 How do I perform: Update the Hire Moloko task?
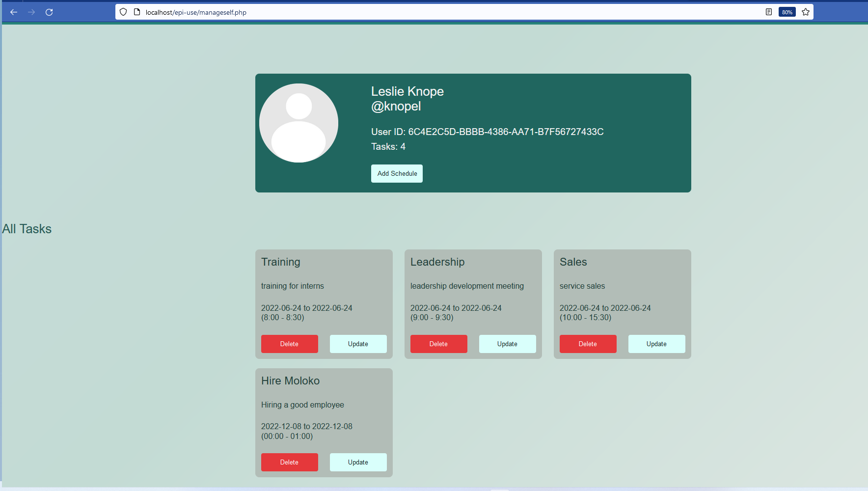click(358, 462)
